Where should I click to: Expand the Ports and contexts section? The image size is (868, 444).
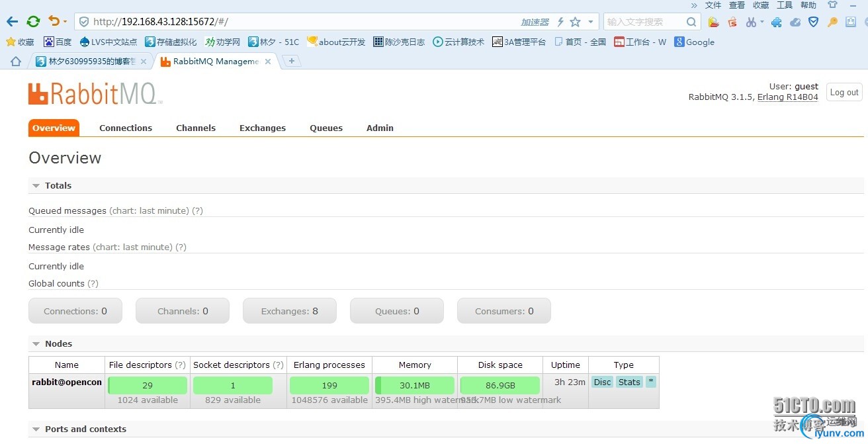79,429
